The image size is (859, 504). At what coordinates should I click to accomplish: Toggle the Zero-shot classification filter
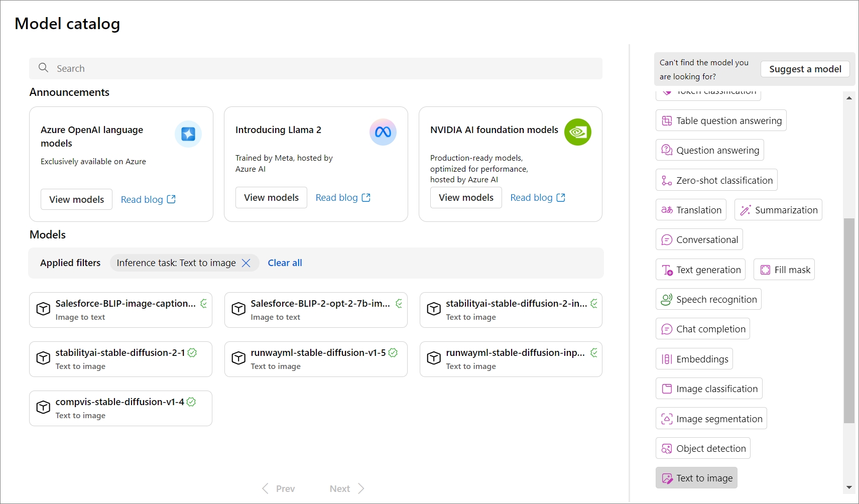(x=716, y=180)
